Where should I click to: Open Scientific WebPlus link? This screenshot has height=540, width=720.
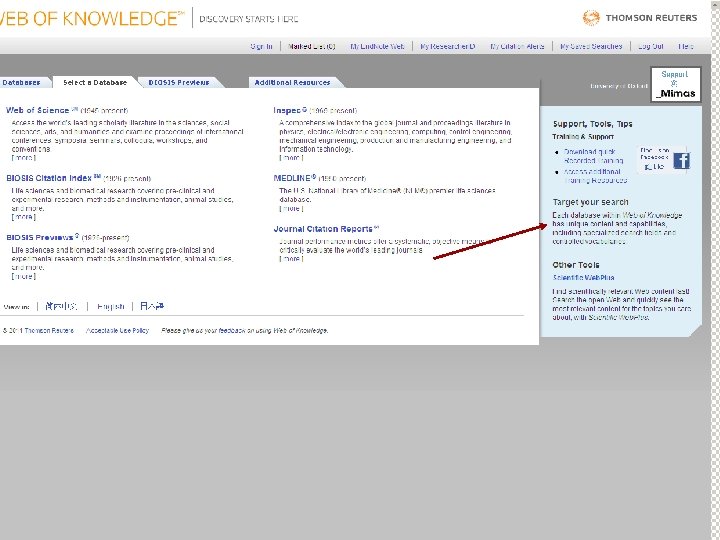583,277
